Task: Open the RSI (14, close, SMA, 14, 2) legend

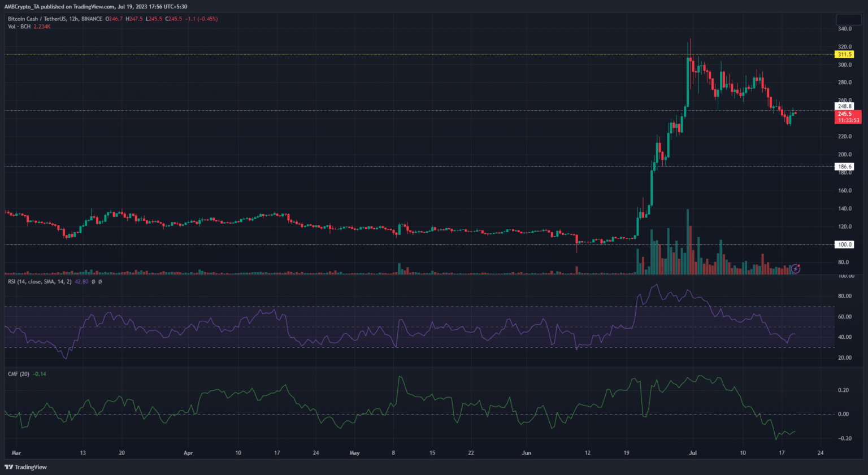Action: [40, 281]
